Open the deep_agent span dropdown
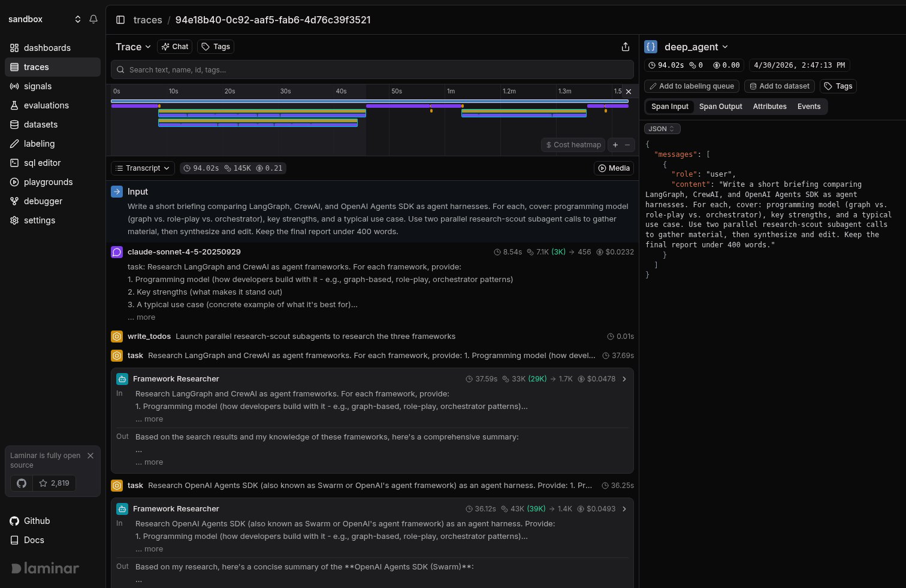 coord(696,47)
